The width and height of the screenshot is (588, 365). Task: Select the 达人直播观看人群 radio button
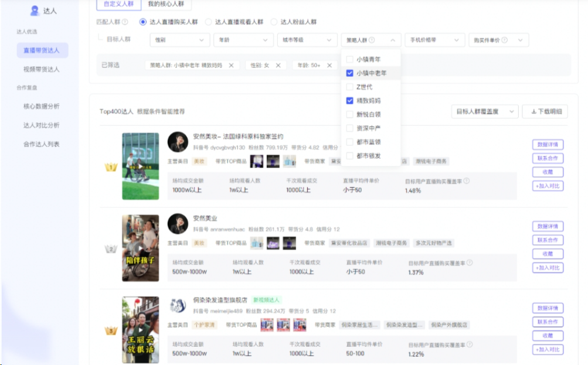point(208,22)
